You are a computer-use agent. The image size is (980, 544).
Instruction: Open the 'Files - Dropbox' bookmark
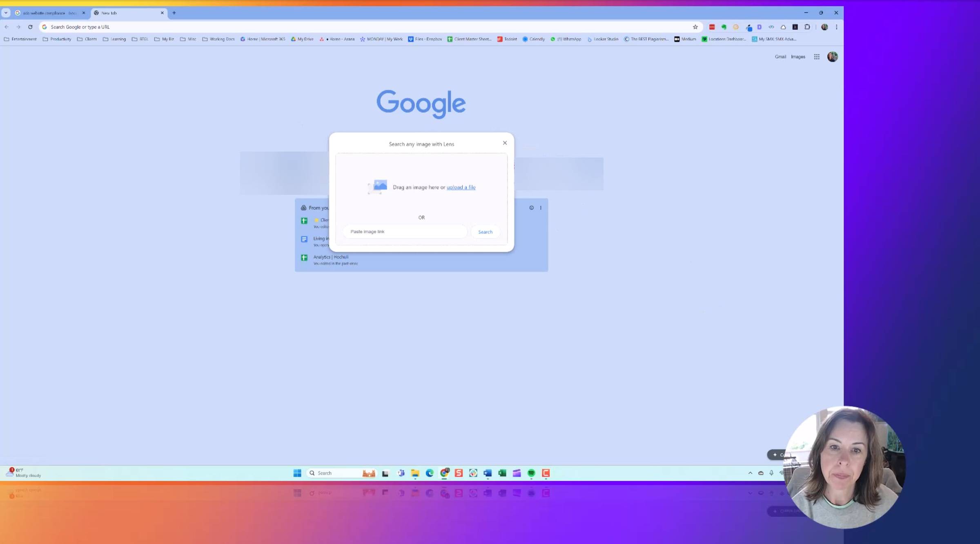point(425,39)
